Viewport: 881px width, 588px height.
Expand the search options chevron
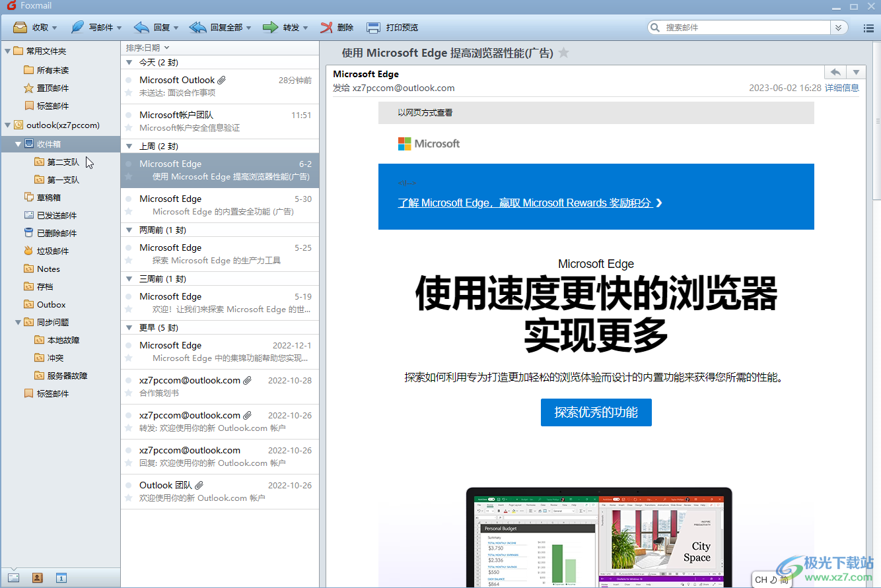point(839,28)
